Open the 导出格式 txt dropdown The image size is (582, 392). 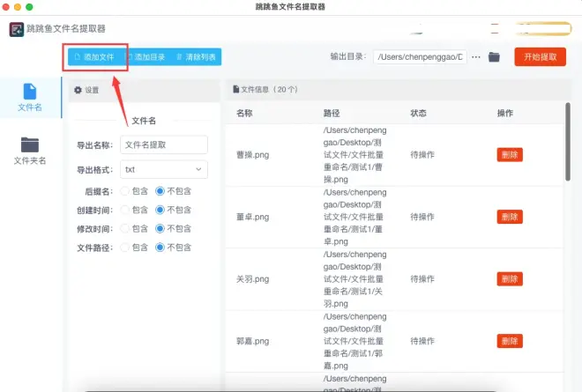pyautogui.click(x=164, y=169)
